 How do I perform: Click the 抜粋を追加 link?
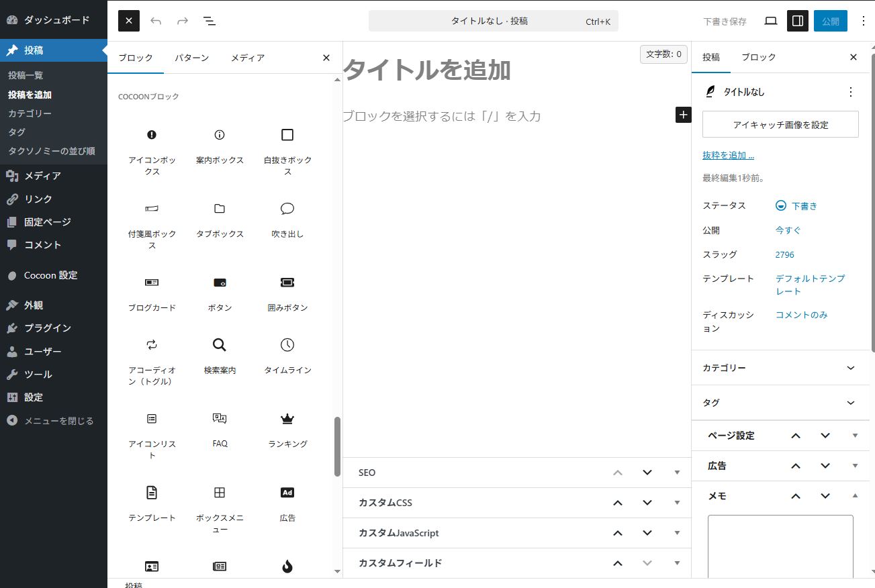point(728,155)
